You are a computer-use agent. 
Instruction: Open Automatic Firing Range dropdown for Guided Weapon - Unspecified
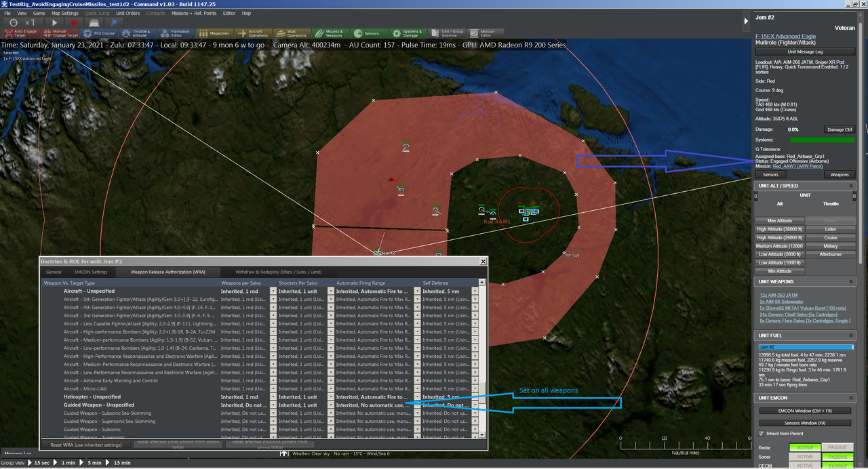click(417, 405)
